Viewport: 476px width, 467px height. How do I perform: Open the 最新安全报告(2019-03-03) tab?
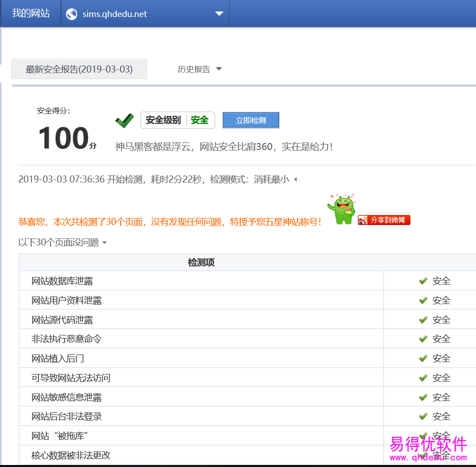point(79,69)
